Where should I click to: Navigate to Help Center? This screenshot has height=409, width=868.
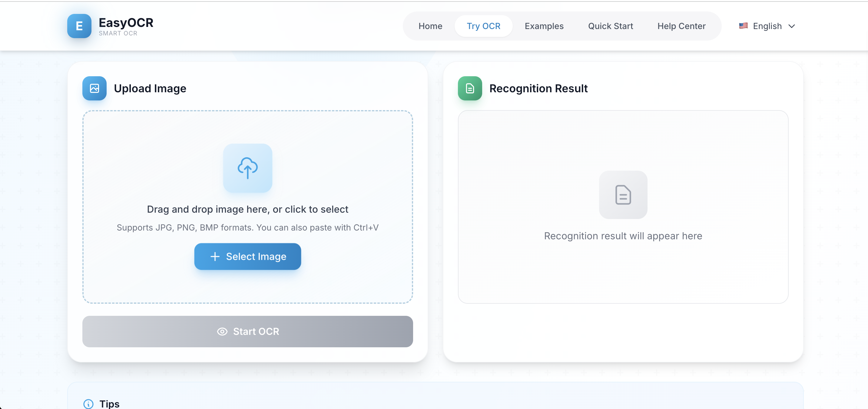681,26
